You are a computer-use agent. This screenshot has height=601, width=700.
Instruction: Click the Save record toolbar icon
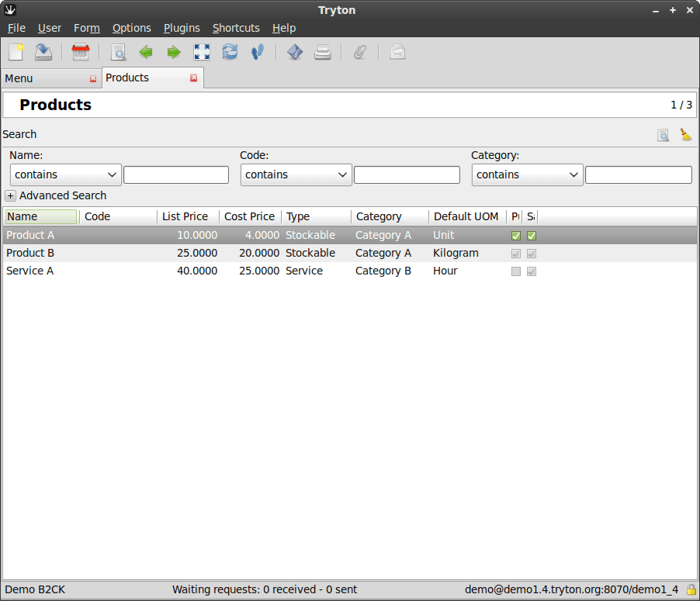pos(43,52)
